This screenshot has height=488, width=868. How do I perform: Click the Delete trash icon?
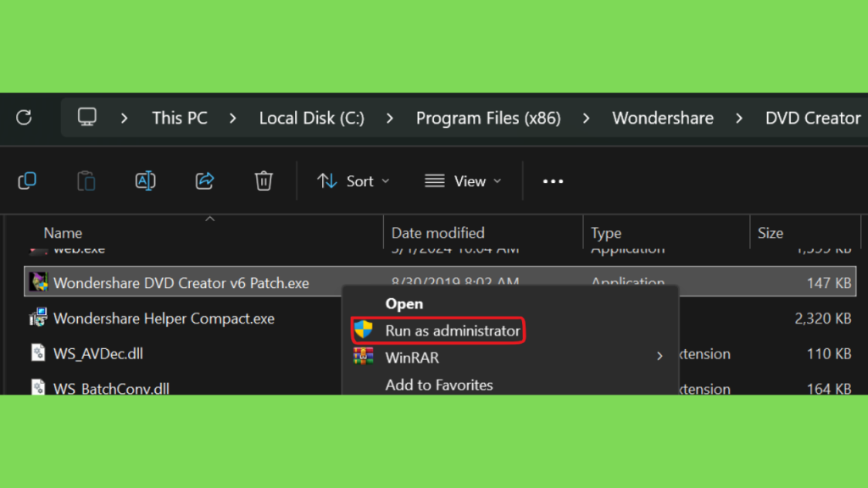(x=264, y=181)
